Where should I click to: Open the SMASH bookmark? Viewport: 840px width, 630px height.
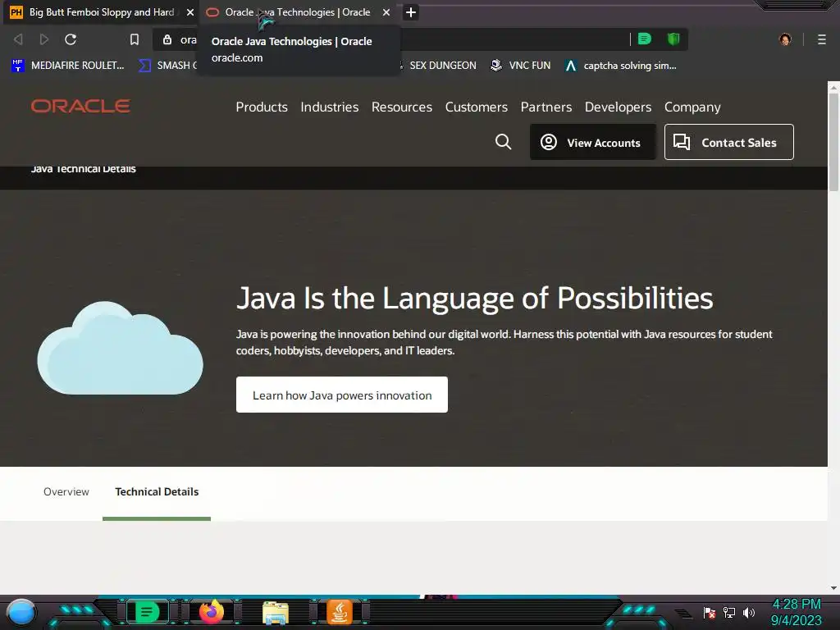(167, 66)
